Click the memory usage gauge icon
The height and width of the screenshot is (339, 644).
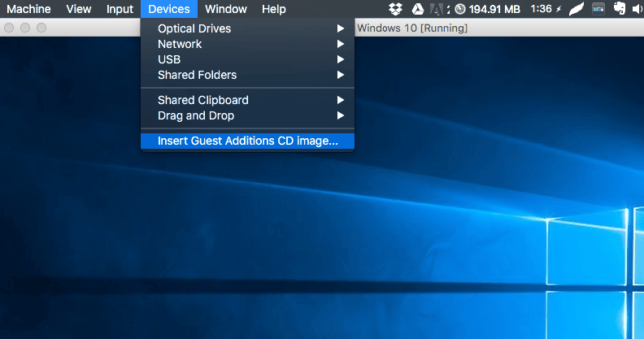click(x=460, y=9)
